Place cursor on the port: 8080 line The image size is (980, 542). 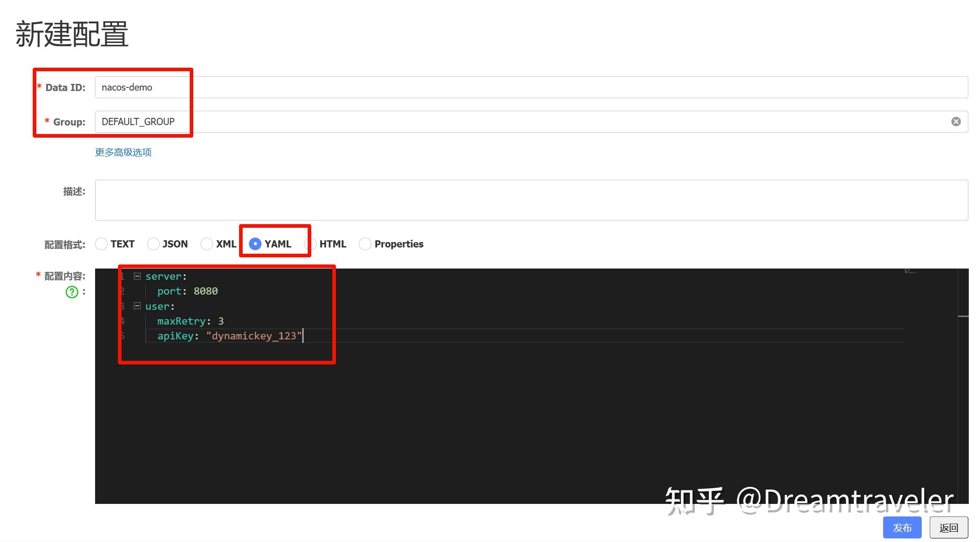coord(187,291)
